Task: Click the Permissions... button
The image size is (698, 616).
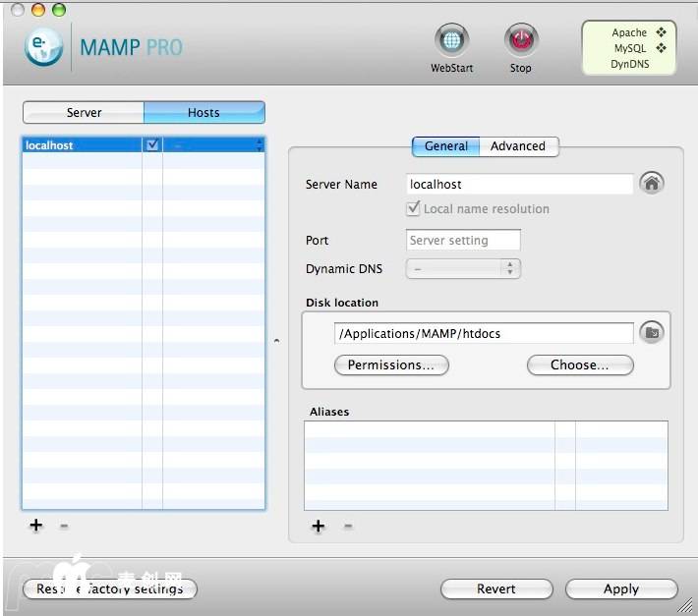Action: click(391, 365)
